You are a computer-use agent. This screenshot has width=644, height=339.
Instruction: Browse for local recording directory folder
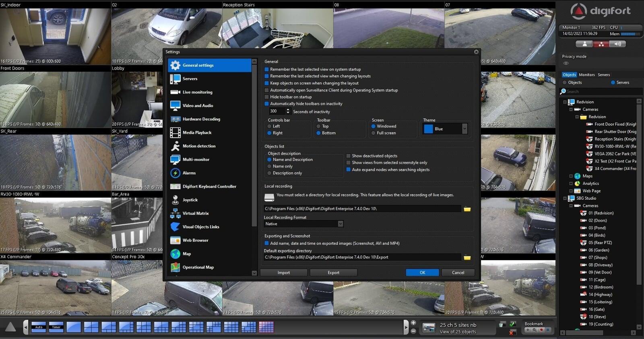[467, 209]
